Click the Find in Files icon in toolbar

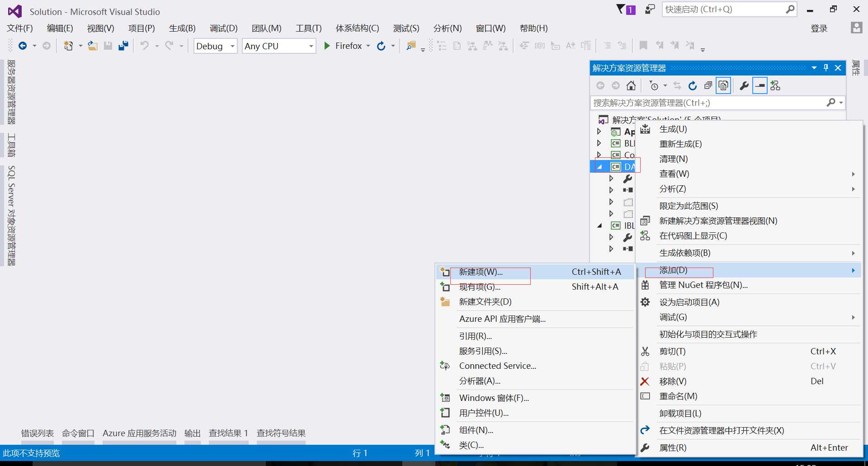click(411, 46)
